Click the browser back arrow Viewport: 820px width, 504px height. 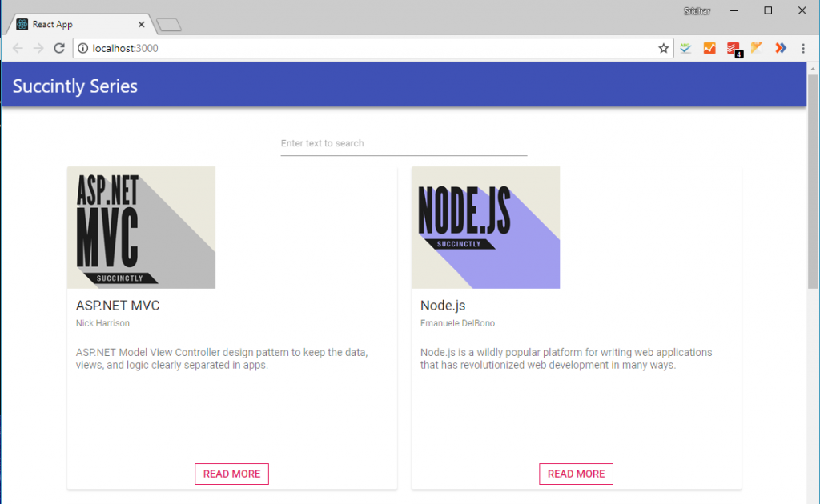coord(18,49)
